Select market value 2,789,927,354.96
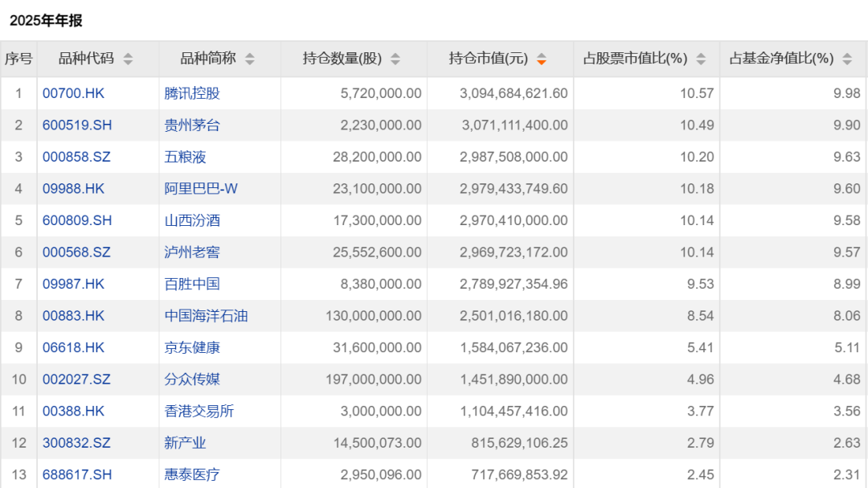Viewport: 868px width, 488px height. click(514, 284)
